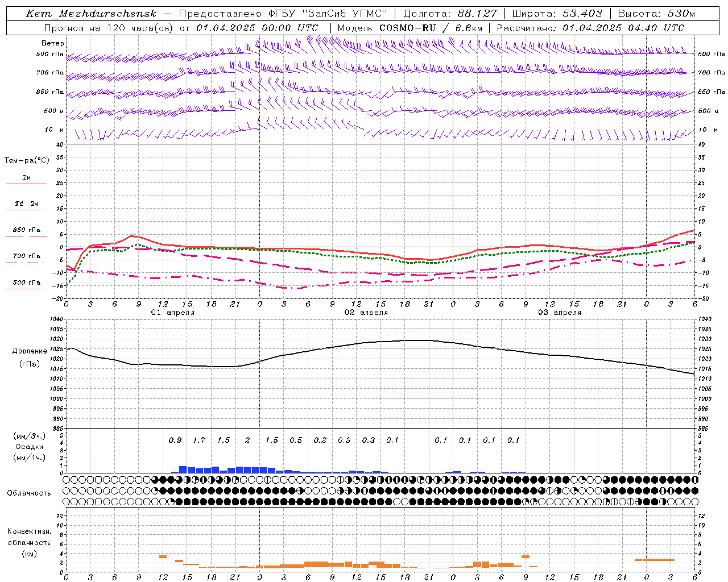
Task: Select the 'Высота: 530м' value
Action: coord(656,14)
